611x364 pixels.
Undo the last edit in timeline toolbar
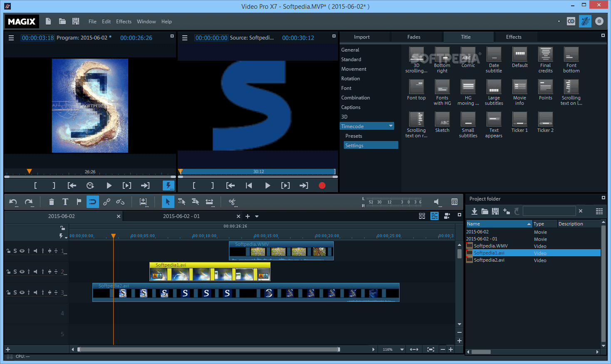[x=13, y=202]
